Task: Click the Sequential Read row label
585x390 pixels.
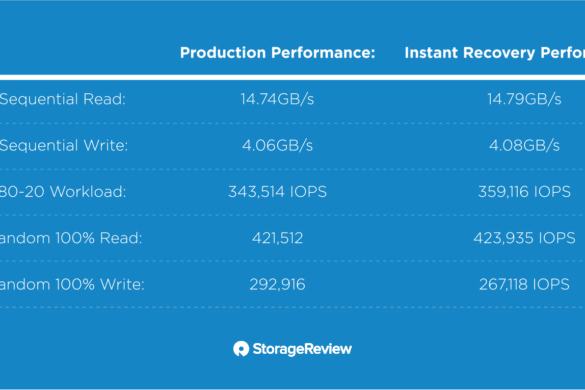Action: pos(63,99)
